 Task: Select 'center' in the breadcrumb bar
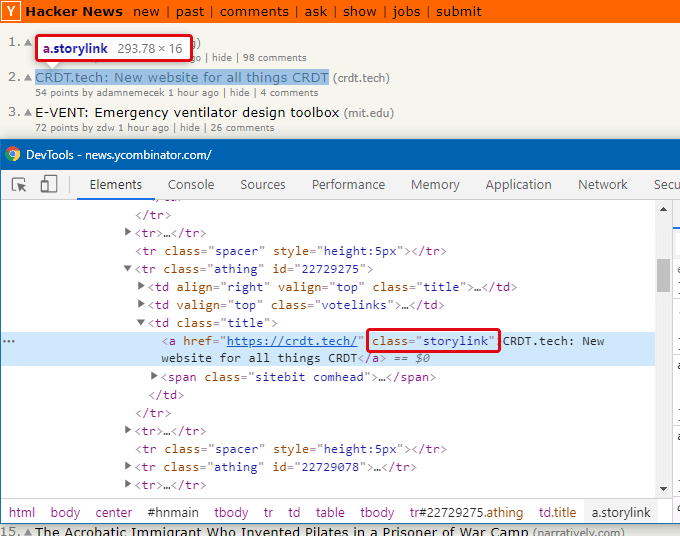(x=113, y=513)
